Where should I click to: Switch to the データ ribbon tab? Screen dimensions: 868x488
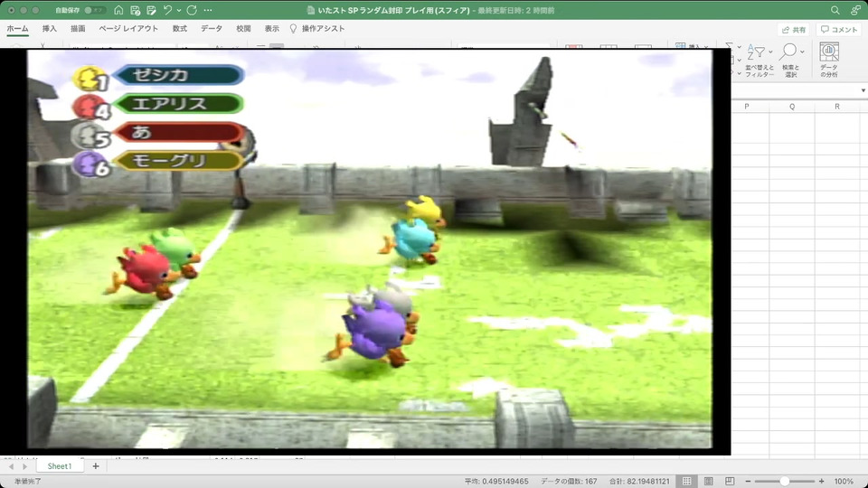pyautogui.click(x=212, y=28)
